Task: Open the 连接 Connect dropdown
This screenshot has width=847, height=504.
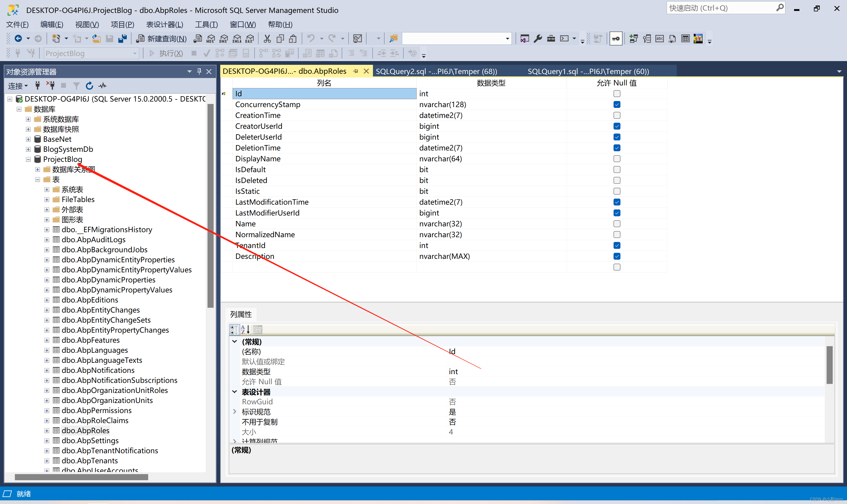Action: tap(18, 86)
